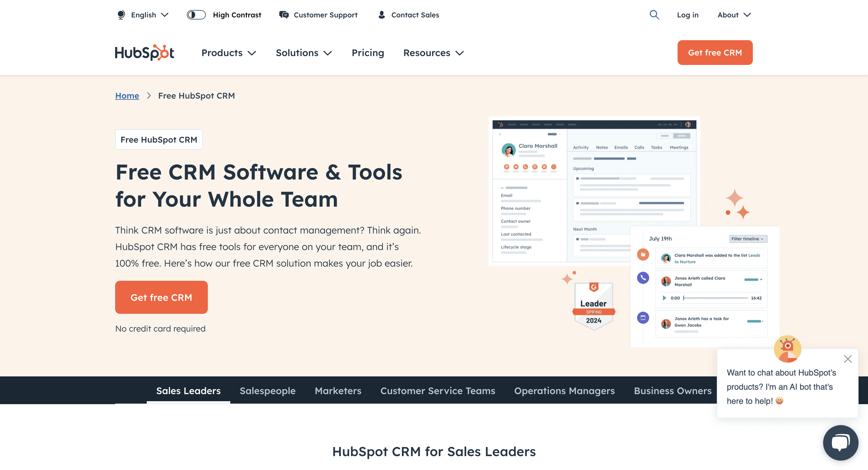868x470 pixels.
Task: Click the HubSpot bot avatar
Action: [x=787, y=349]
